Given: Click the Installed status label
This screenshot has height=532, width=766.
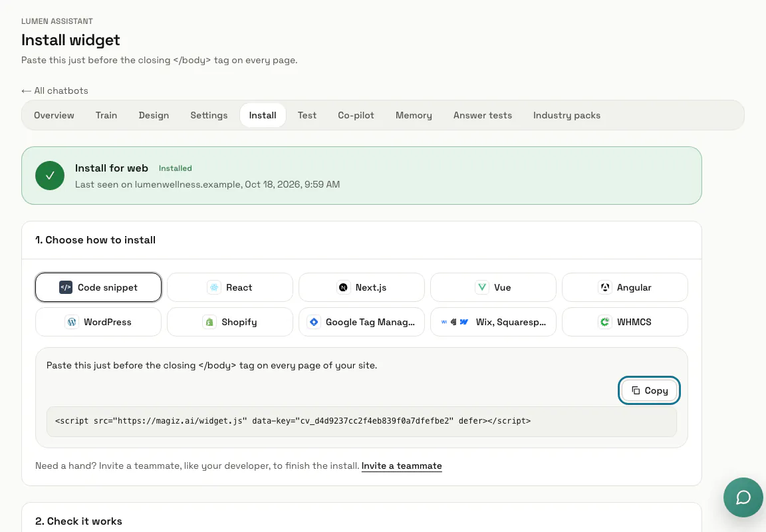Looking at the screenshot, I should [175, 168].
